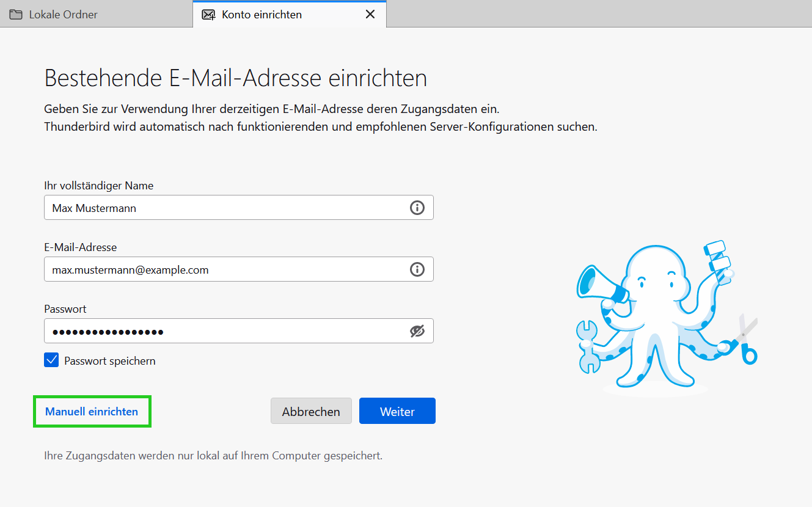The height and width of the screenshot is (507, 812).
Task: Click the 'E-Mail-Adresse' label above the field
Action: pos(80,247)
